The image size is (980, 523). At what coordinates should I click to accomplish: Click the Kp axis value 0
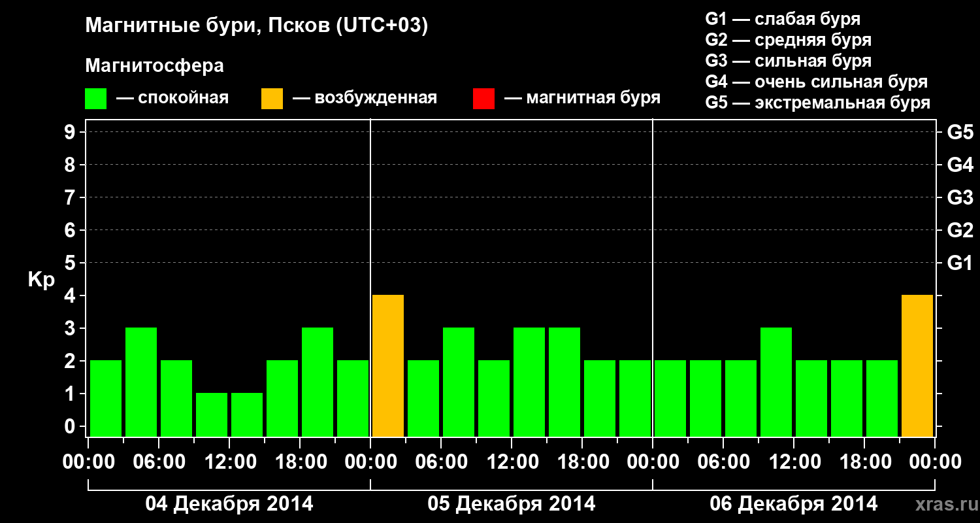coord(71,426)
